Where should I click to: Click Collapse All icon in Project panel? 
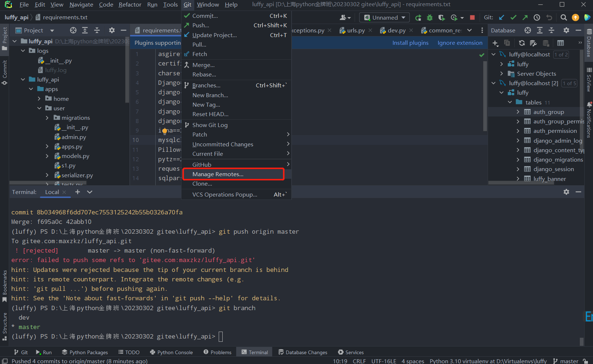click(x=97, y=30)
